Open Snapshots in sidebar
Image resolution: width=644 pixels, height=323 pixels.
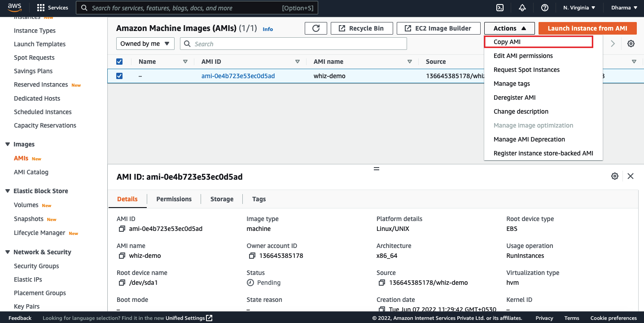(x=29, y=219)
